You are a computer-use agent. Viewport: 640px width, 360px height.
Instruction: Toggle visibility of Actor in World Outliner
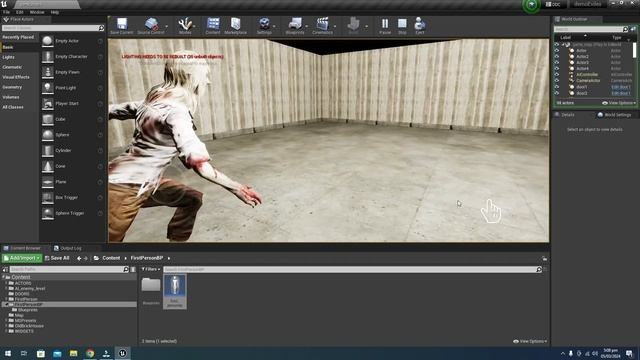coord(557,51)
